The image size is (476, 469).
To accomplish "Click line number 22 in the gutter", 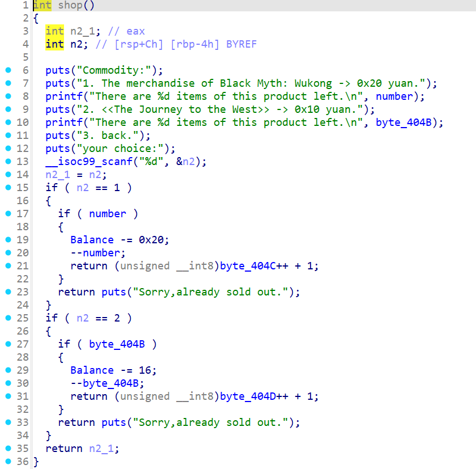I will coord(23,279).
